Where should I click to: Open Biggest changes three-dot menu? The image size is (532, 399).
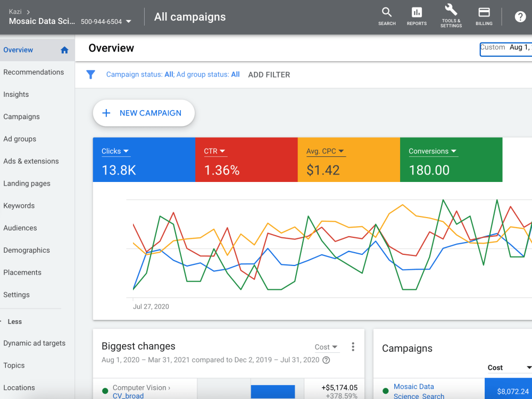(x=353, y=347)
